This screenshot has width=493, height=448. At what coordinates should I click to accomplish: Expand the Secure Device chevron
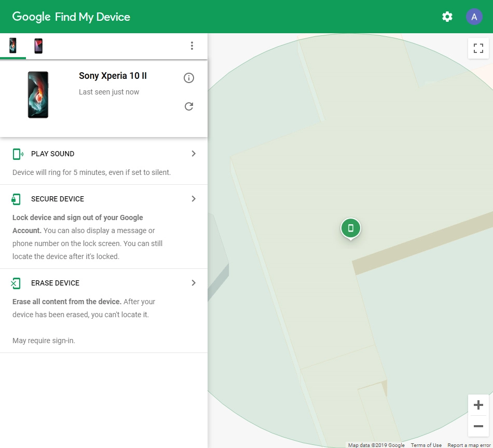(194, 199)
